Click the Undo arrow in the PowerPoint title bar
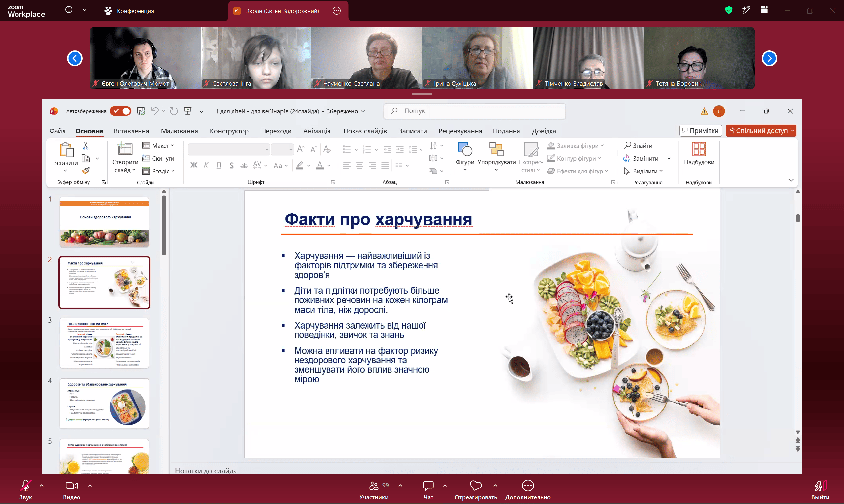 [x=155, y=111]
